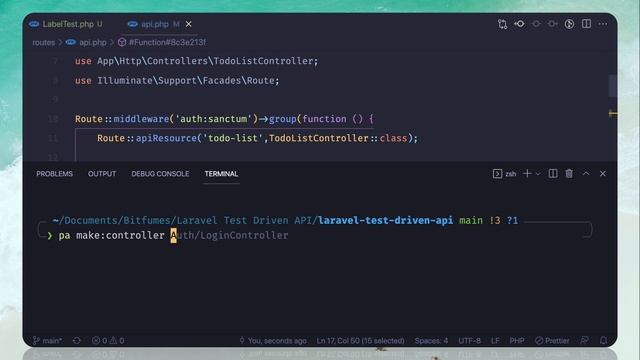Create a new terminal with plus icon

527,174
